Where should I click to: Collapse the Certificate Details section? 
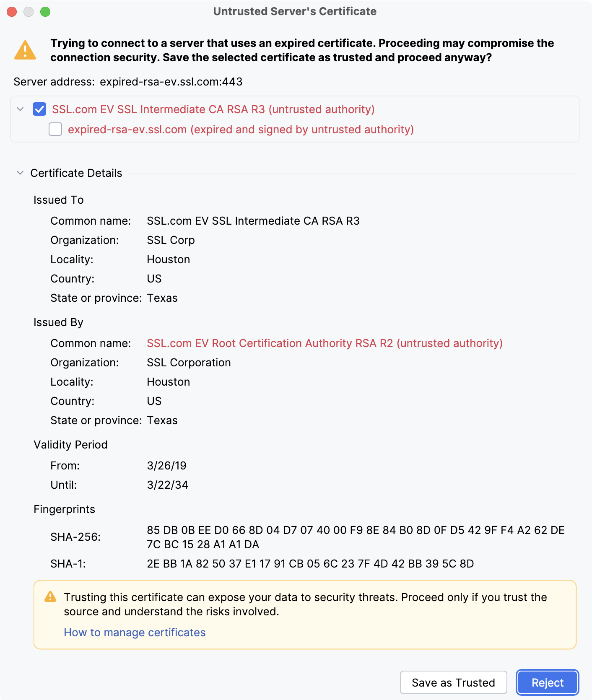tap(19, 173)
